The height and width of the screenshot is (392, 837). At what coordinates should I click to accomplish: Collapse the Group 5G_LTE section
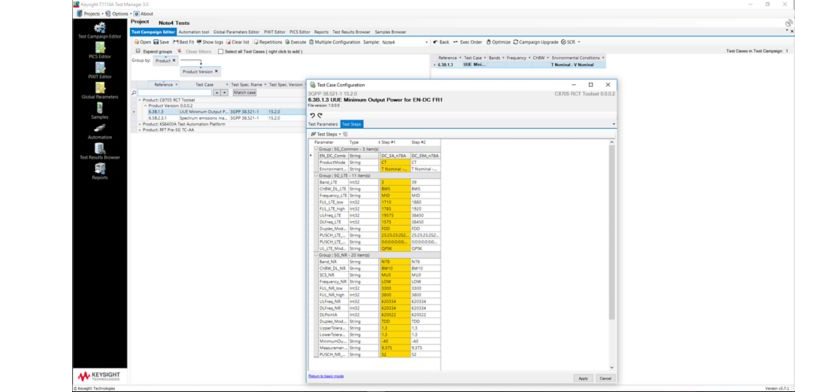(x=315, y=175)
